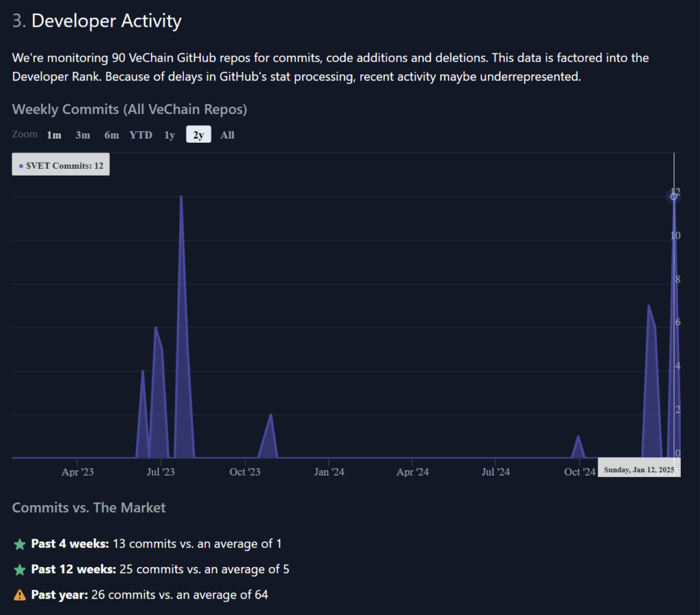Select the YTD zoom range
700x615 pixels.
[141, 135]
